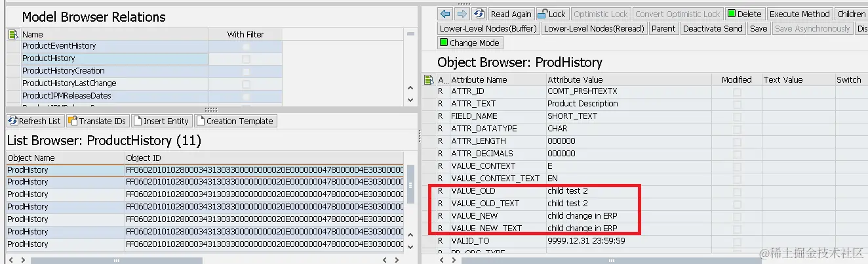Image resolution: width=868 pixels, height=264 pixels.
Task: Click Refresh List button
Action: [35, 121]
